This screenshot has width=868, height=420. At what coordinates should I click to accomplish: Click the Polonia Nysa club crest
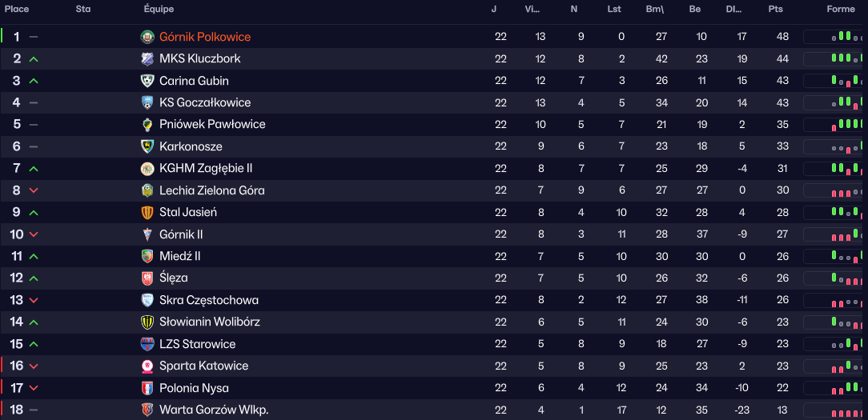147,388
